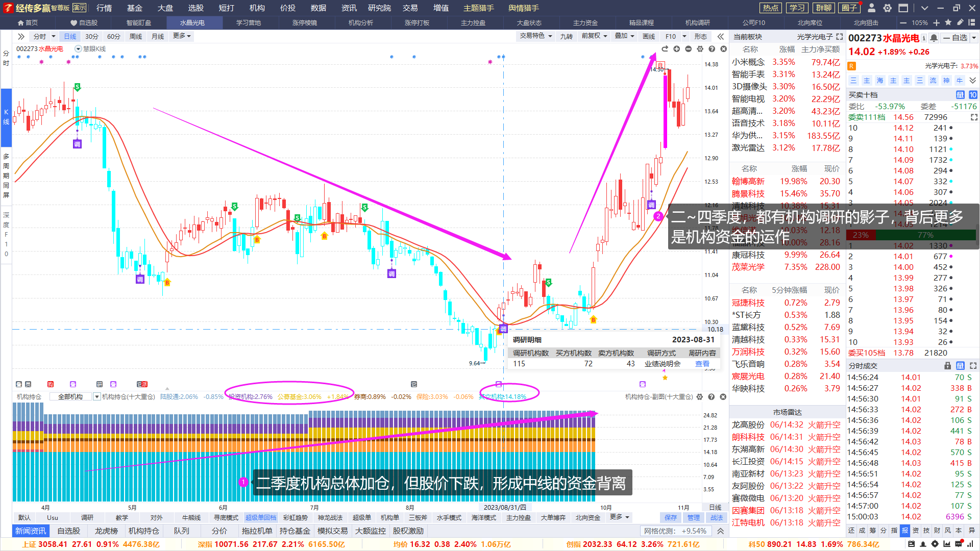
Task: Open the 研究院 menu
Action: pyautogui.click(x=379, y=8)
